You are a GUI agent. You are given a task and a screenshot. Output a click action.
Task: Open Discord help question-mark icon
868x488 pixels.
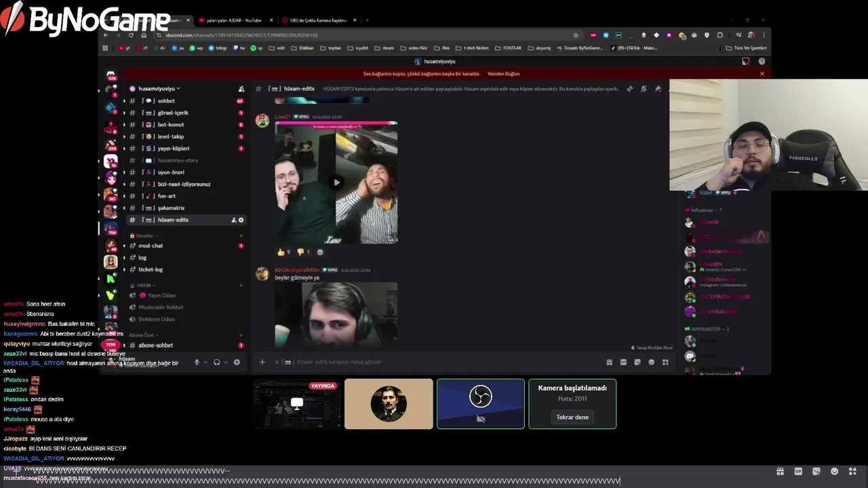[x=762, y=62]
